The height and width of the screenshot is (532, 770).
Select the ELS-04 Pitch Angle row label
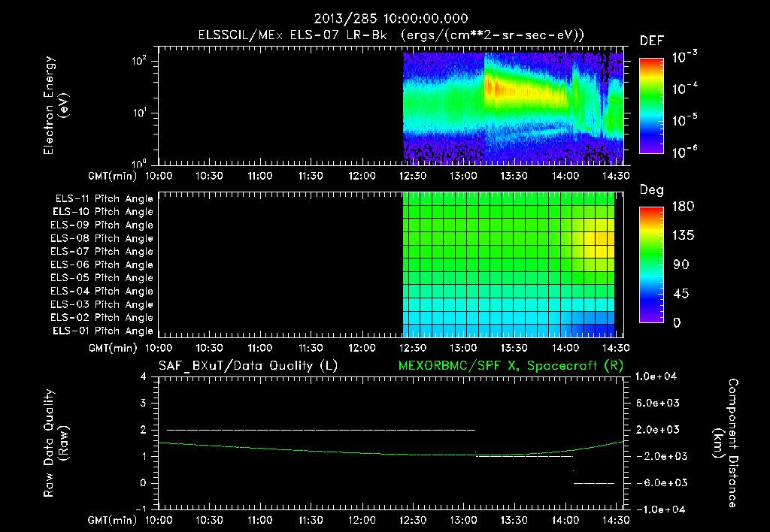(102, 292)
